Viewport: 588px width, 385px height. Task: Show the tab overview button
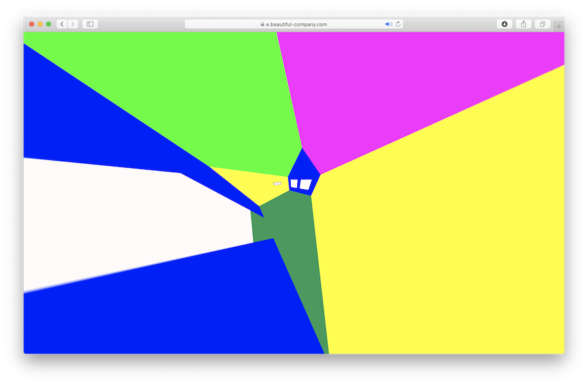click(542, 24)
